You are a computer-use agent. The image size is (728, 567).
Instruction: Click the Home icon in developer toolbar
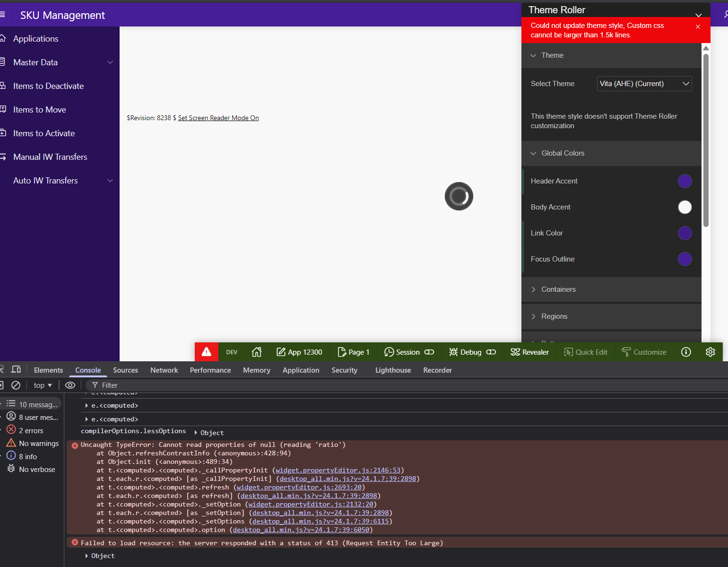257,352
